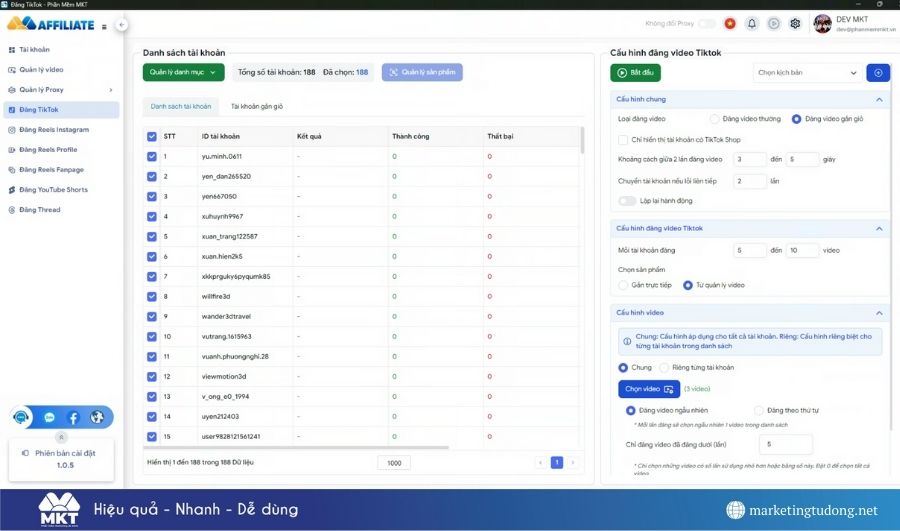Toggle the hamburger menu beside AFFILIATE logo
Image resolution: width=900 pixels, height=531 pixels.
[104, 26]
